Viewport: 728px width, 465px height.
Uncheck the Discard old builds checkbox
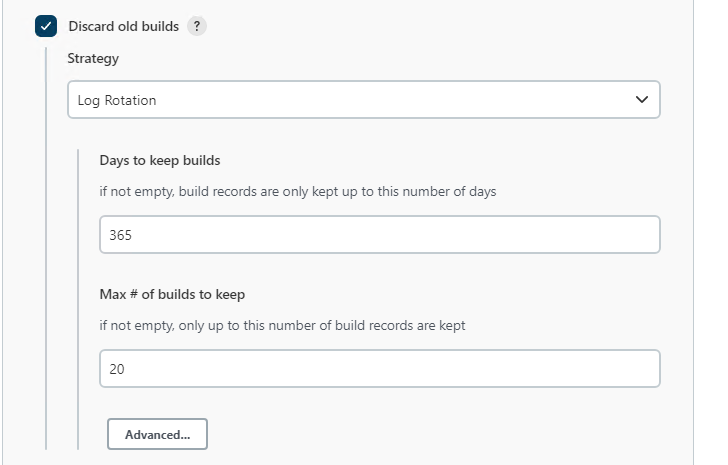pyautogui.click(x=46, y=27)
